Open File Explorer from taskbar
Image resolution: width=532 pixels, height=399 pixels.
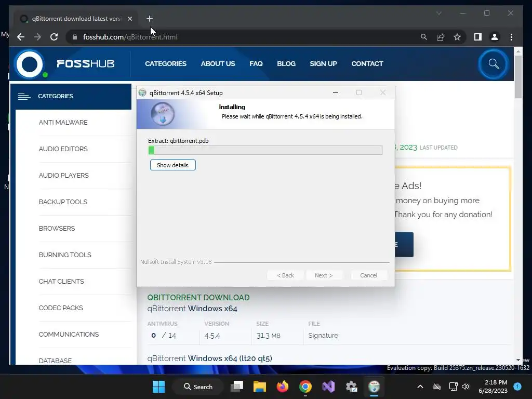(260, 387)
